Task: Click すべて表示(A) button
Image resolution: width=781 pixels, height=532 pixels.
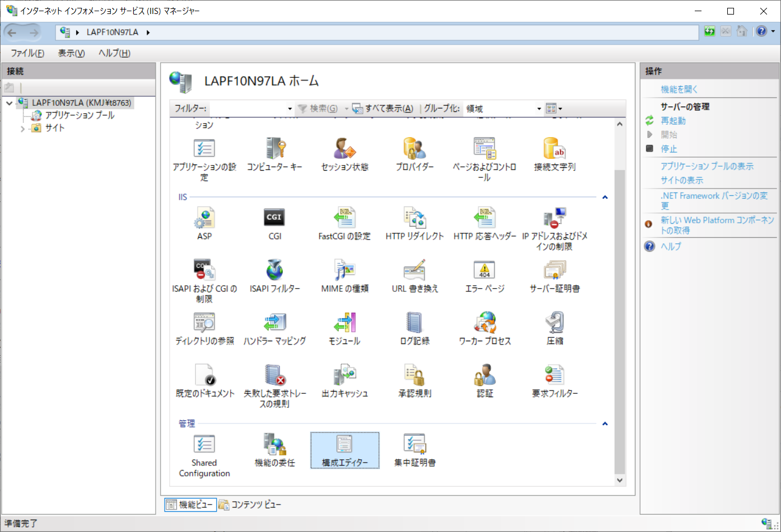Action: (x=384, y=109)
